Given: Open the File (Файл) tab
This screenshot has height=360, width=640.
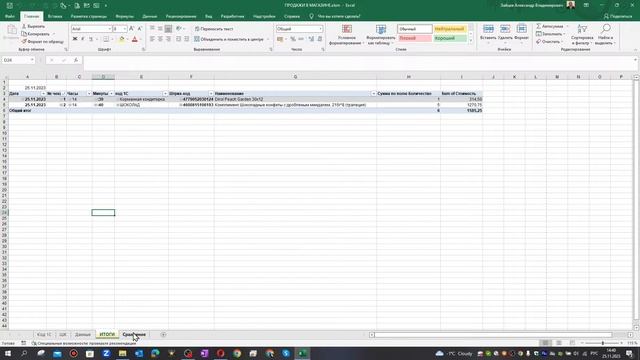Looking at the screenshot, I should pyautogui.click(x=10, y=16).
